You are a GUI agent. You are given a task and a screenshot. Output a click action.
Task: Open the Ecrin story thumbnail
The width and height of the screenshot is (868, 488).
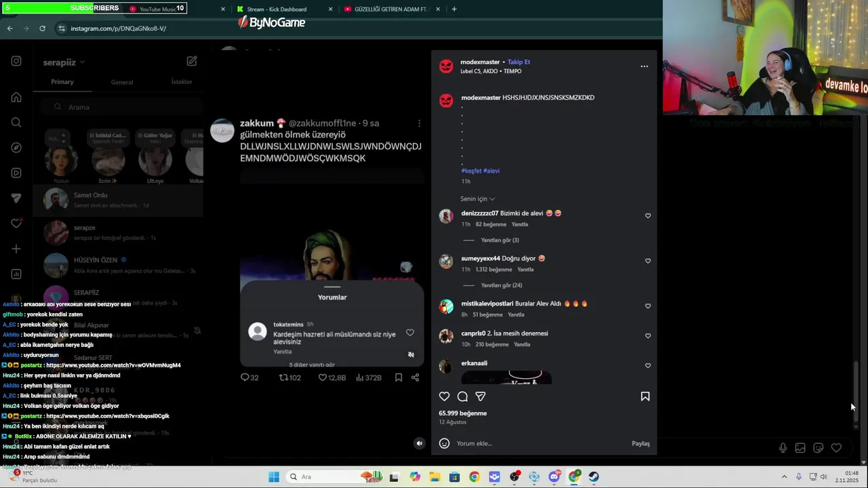tap(108, 161)
